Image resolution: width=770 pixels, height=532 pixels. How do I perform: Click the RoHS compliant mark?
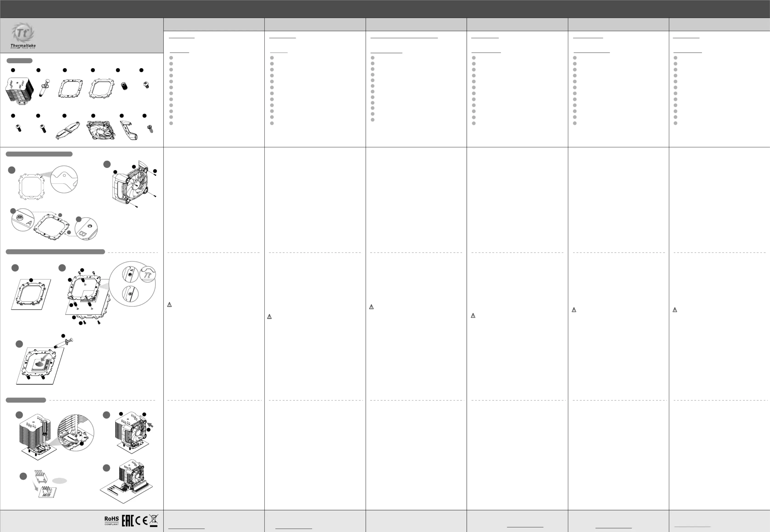point(112,520)
